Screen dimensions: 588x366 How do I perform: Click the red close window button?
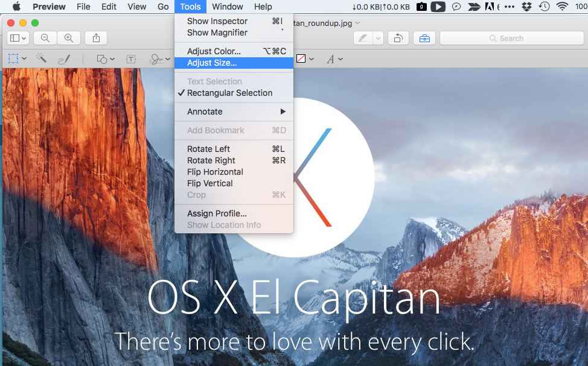tap(11, 23)
